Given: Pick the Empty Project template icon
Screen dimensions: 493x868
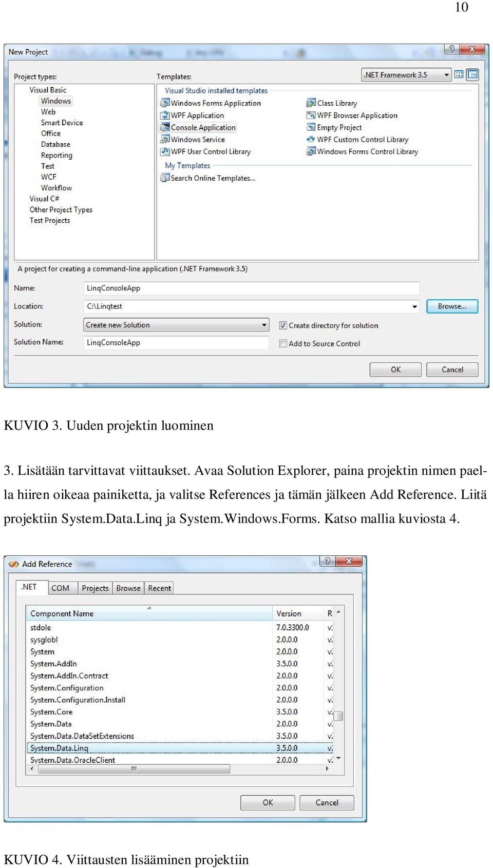Looking at the screenshot, I should point(311,127).
